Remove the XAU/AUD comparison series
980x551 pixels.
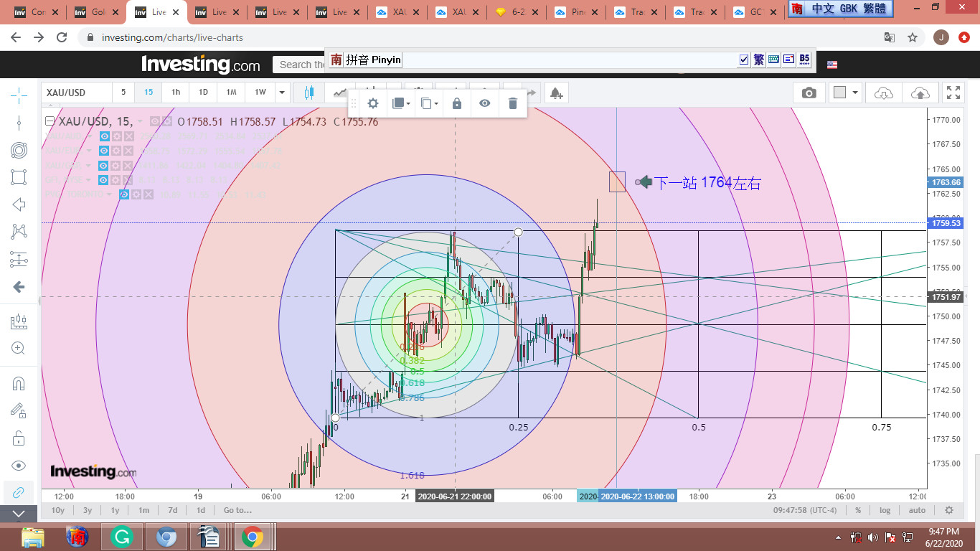[x=128, y=136]
